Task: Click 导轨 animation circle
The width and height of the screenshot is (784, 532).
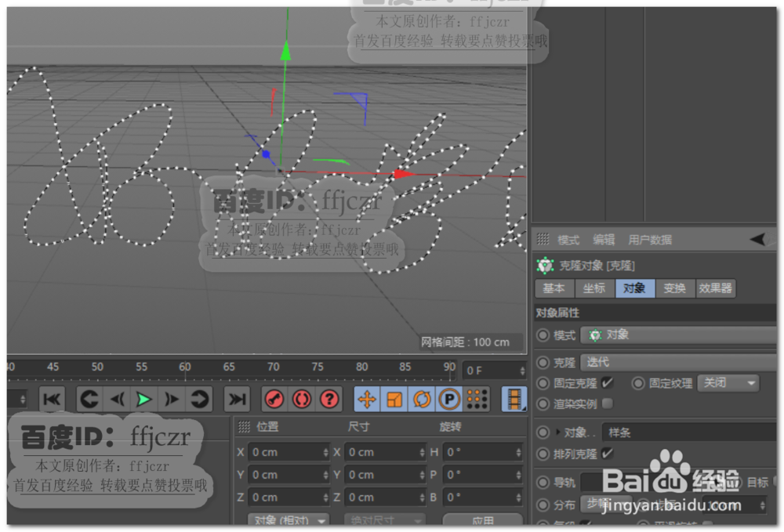Action: click(543, 482)
